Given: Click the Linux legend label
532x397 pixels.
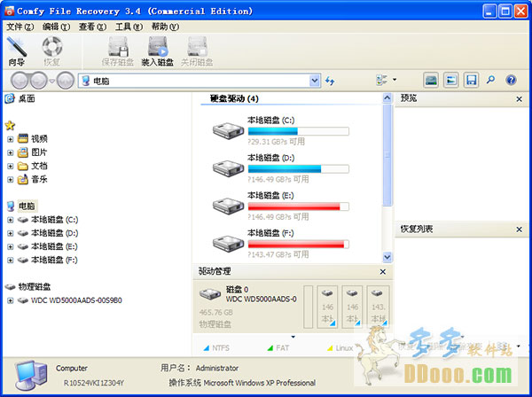Looking at the screenshot, I should (344, 348).
